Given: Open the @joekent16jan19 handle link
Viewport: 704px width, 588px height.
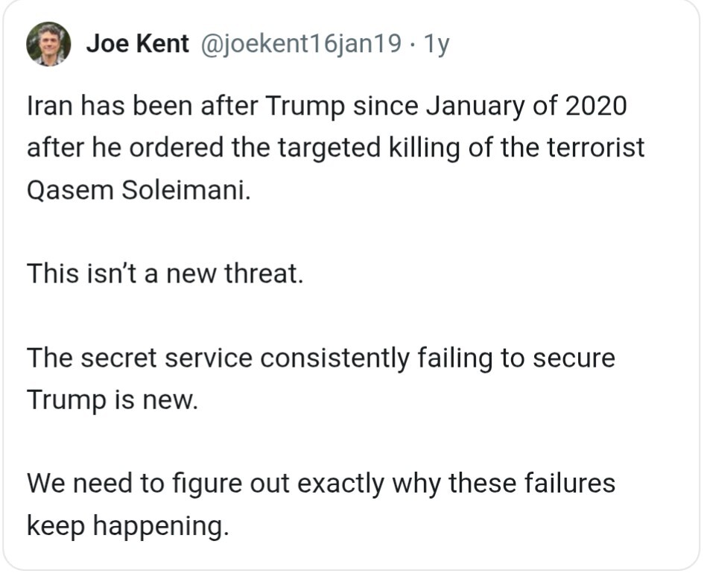Looking at the screenshot, I should point(301,44).
